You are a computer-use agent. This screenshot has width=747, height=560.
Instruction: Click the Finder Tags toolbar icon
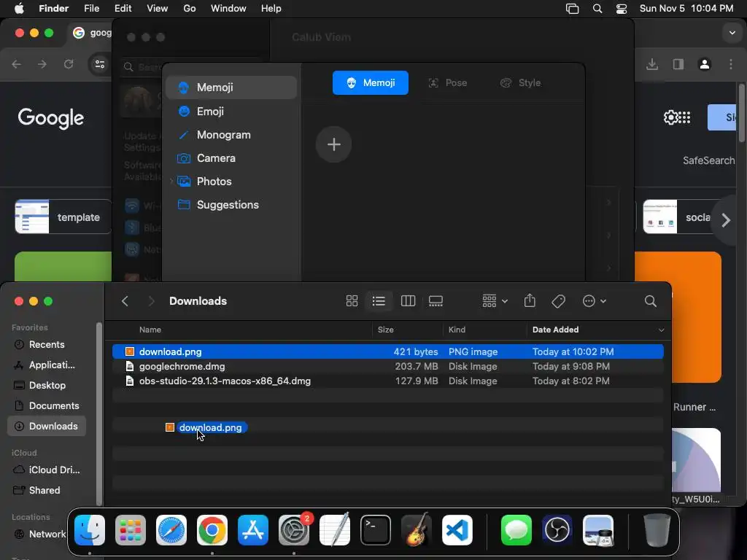[x=558, y=301]
